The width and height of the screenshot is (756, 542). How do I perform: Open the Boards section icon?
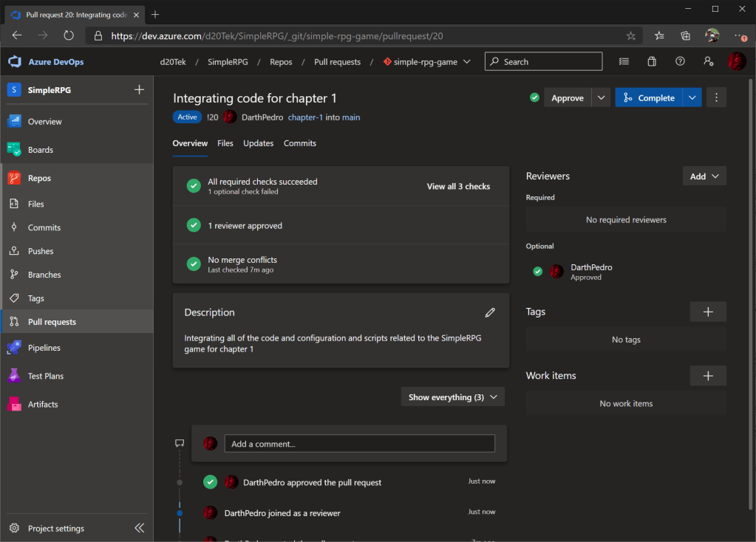(x=14, y=150)
